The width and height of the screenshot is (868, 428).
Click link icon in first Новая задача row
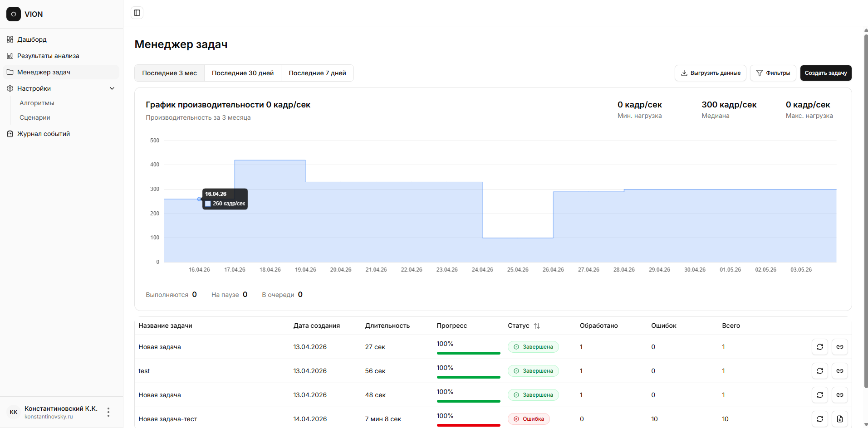pos(839,347)
